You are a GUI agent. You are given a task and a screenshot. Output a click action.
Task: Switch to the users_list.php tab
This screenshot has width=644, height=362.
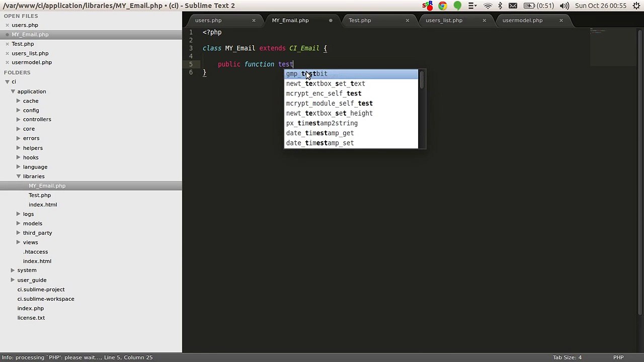tap(444, 21)
